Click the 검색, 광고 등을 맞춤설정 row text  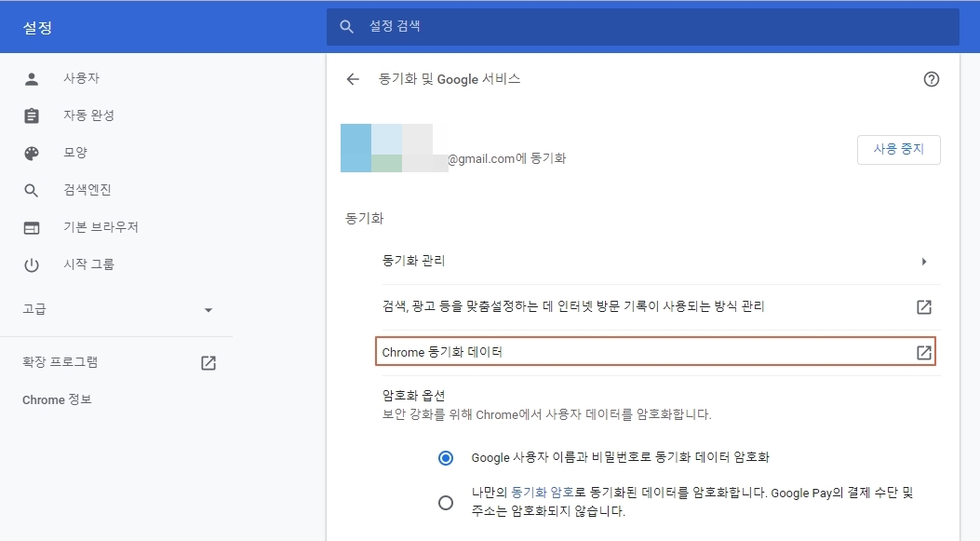[573, 306]
